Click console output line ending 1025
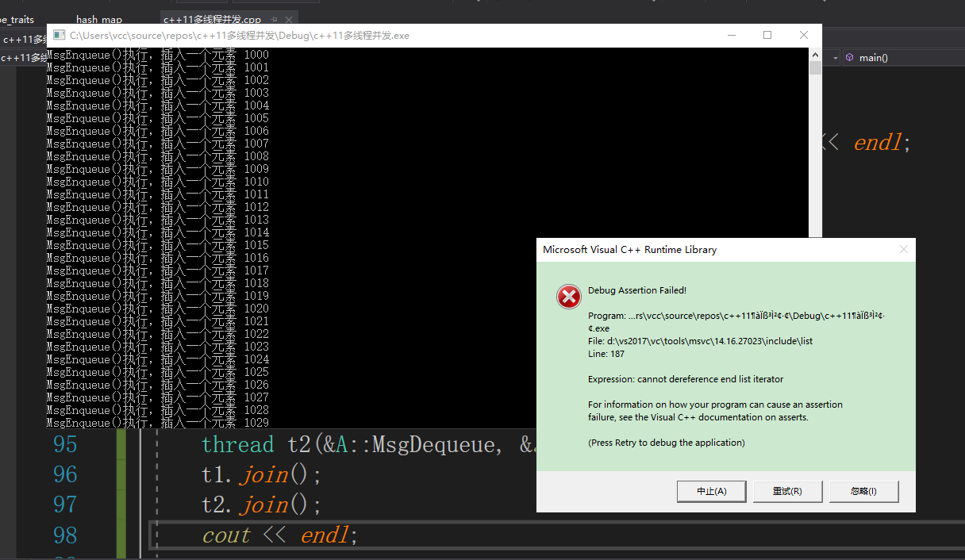965x560 pixels. (158, 372)
